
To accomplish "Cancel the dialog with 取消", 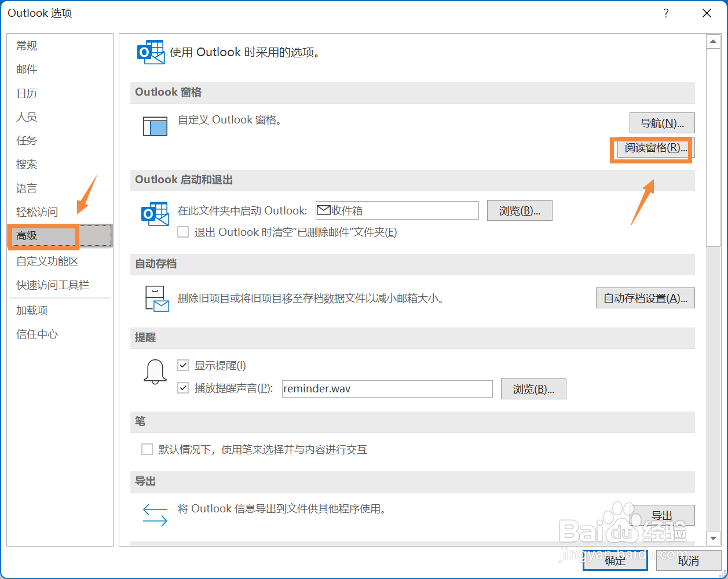I will tap(689, 560).
